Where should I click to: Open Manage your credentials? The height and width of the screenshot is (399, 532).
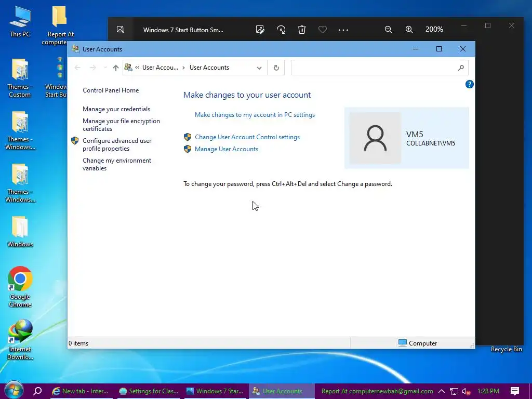(x=116, y=109)
